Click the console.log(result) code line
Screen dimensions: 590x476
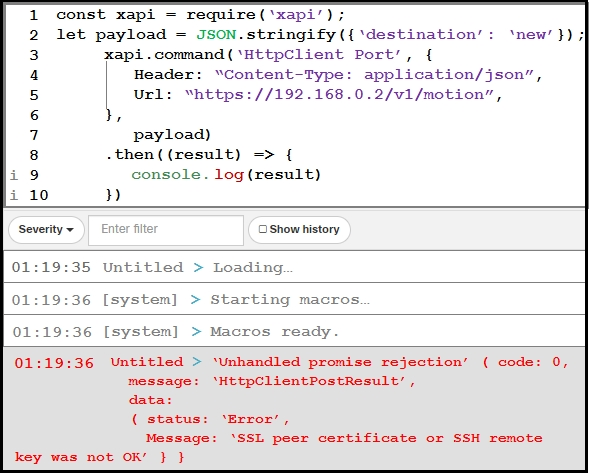pyautogui.click(x=226, y=175)
